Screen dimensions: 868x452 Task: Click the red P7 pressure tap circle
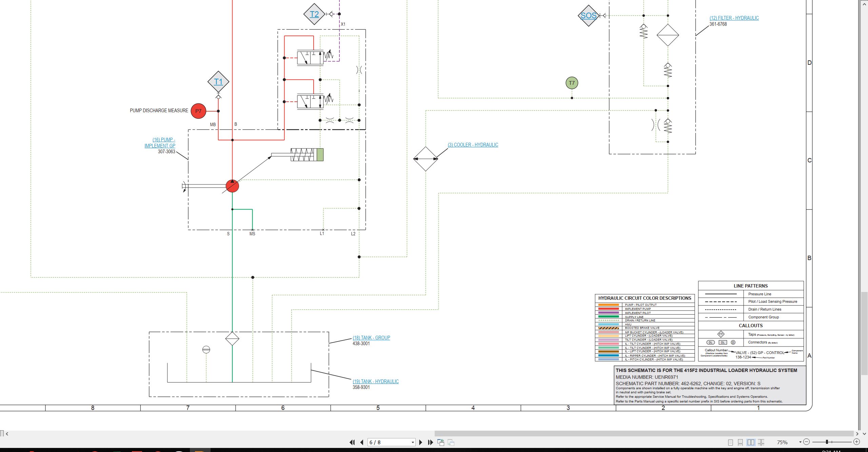tap(198, 111)
